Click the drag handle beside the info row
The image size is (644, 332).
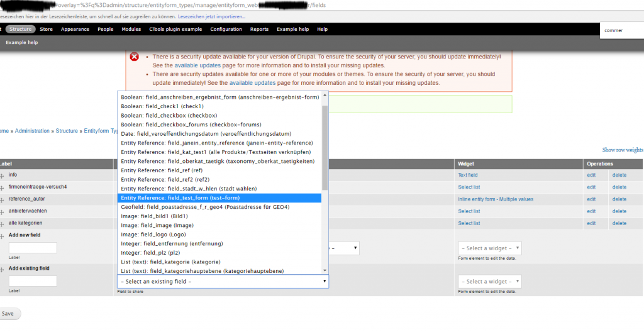pyautogui.click(x=2, y=175)
